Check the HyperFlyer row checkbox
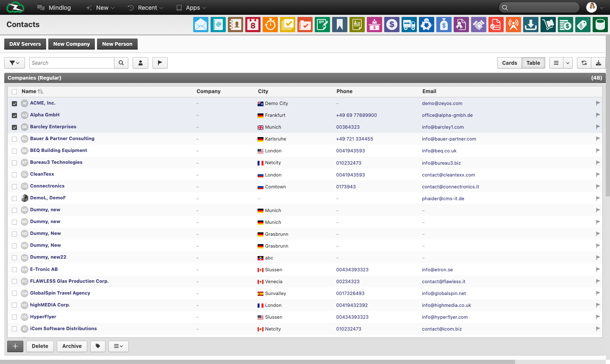 14,317
